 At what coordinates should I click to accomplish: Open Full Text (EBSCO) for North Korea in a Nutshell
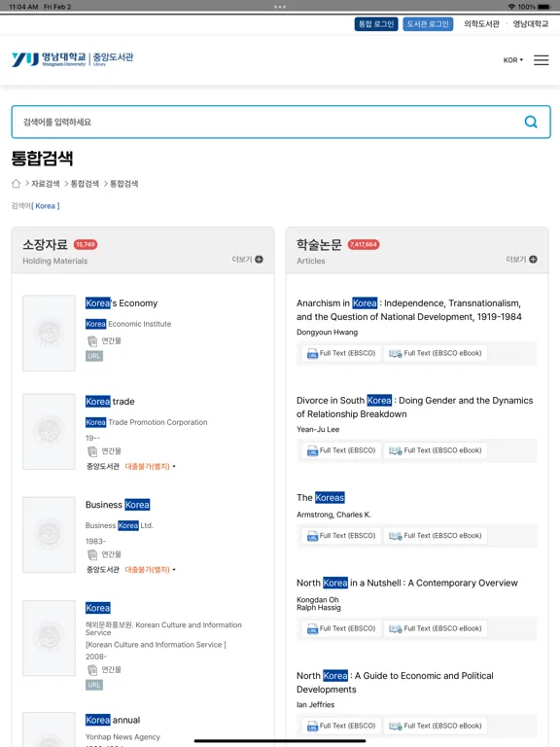coord(341,629)
